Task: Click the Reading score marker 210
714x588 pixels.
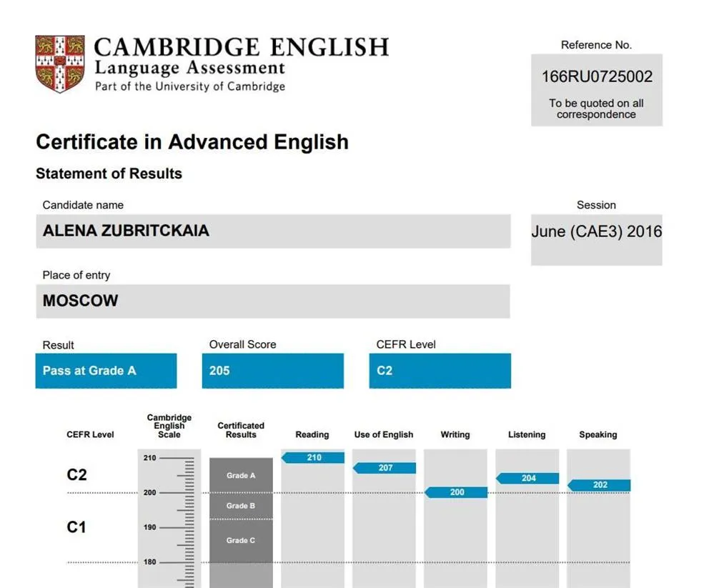Action: pos(313,458)
